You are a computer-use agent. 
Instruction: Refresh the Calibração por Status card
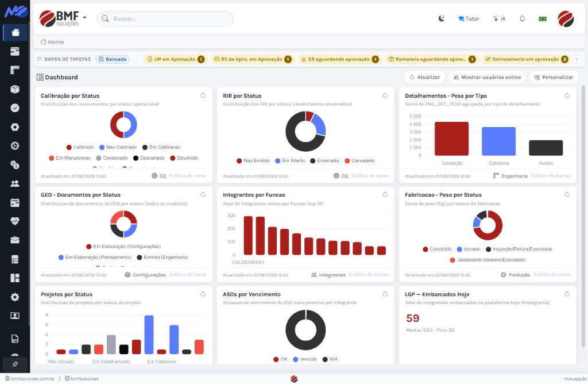tap(203, 95)
